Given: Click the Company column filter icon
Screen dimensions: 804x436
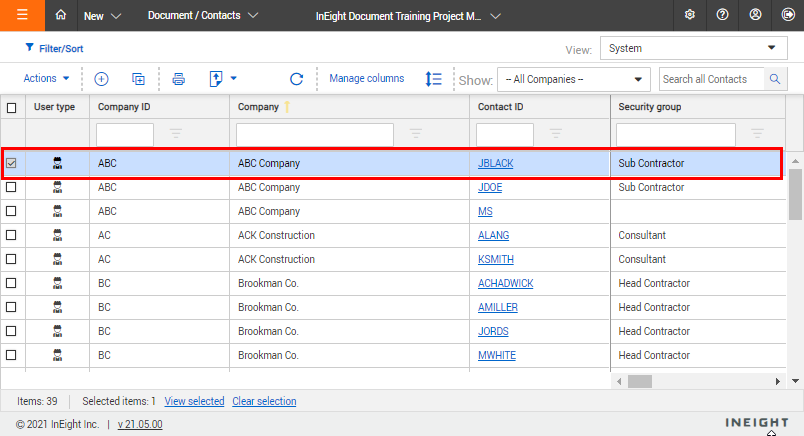Looking at the screenshot, I should [x=416, y=134].
